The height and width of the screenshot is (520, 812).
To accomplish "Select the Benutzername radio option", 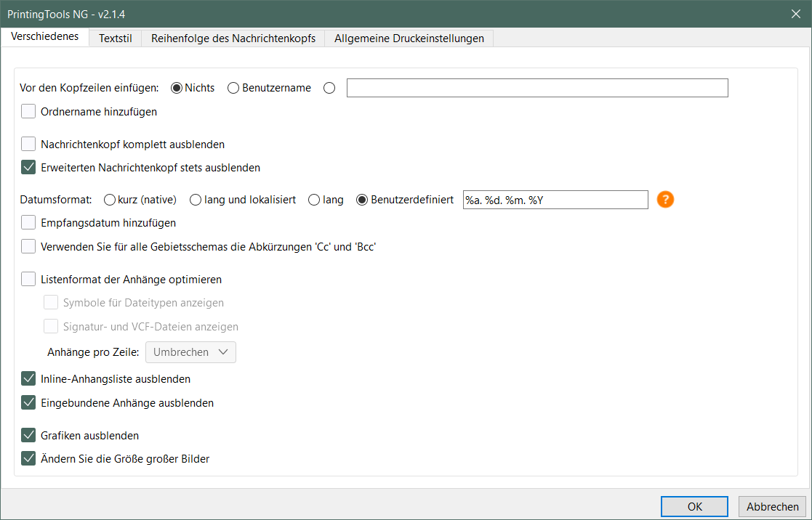I will coord(233,88).
